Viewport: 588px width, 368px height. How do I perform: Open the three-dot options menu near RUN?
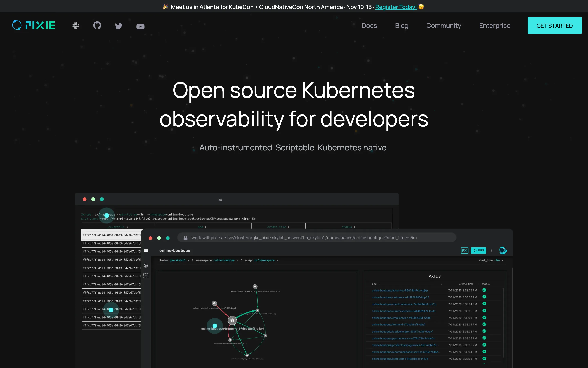pyautogui.click(x=491, y=250)
